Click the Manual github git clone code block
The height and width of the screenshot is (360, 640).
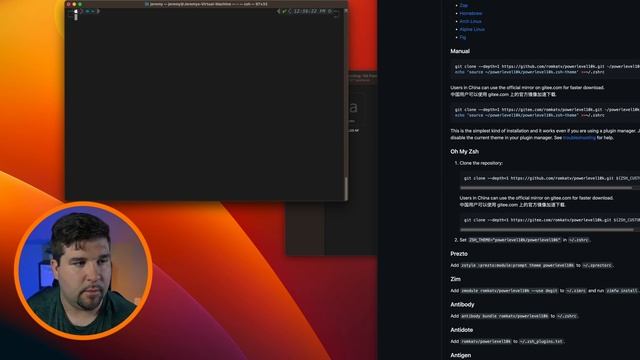click(545, 69)
